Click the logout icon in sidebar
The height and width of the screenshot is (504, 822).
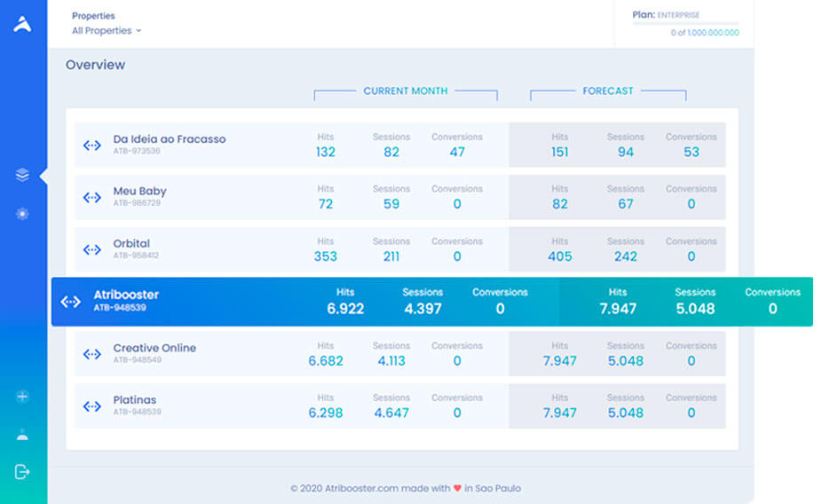tap(22, 472)
